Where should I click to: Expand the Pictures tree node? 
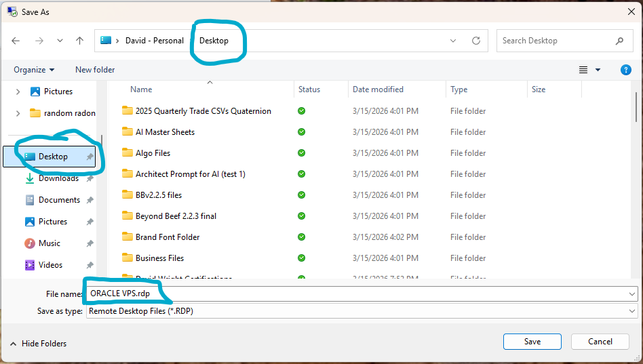pos(18,92)
